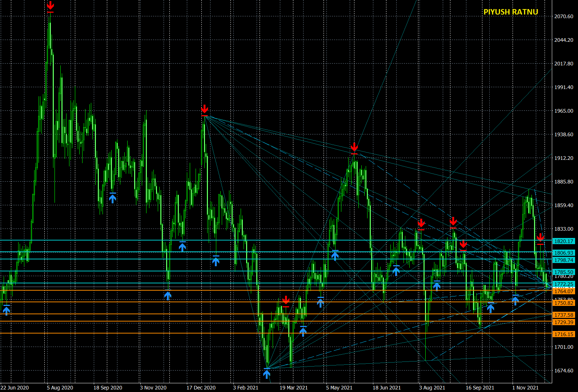578x392 pixels.
Task: Click the 2070.60 value on price scale
Action: pos(563,16)
